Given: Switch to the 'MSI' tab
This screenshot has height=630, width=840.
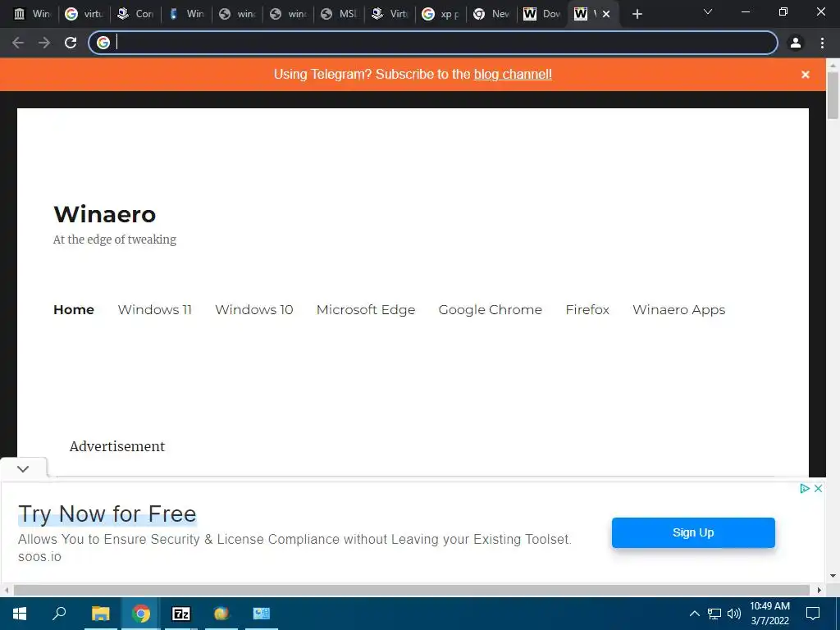Looking at the screenshot, I should coord(339,14).
